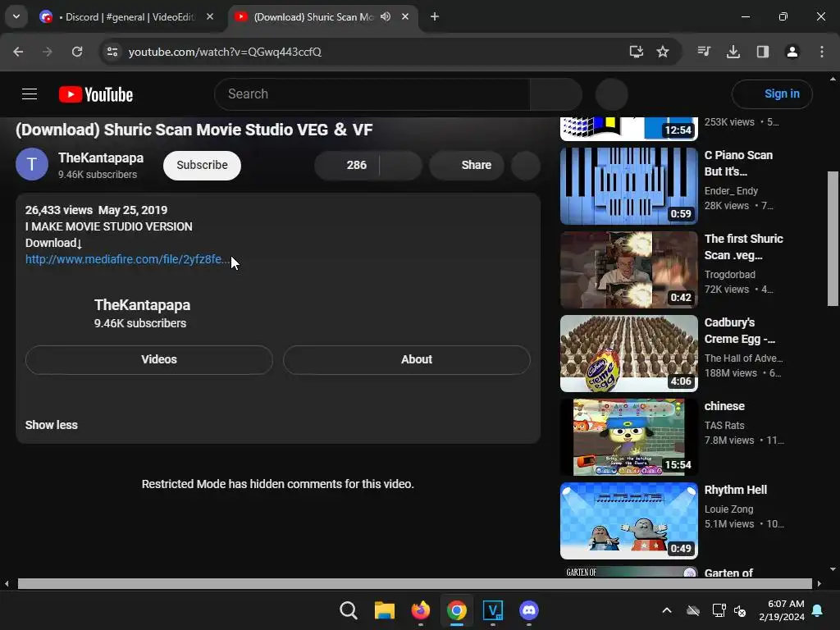The image size is (840, 630).
Task: Open Chrome three-dot menu
Action: pos(822,52)
